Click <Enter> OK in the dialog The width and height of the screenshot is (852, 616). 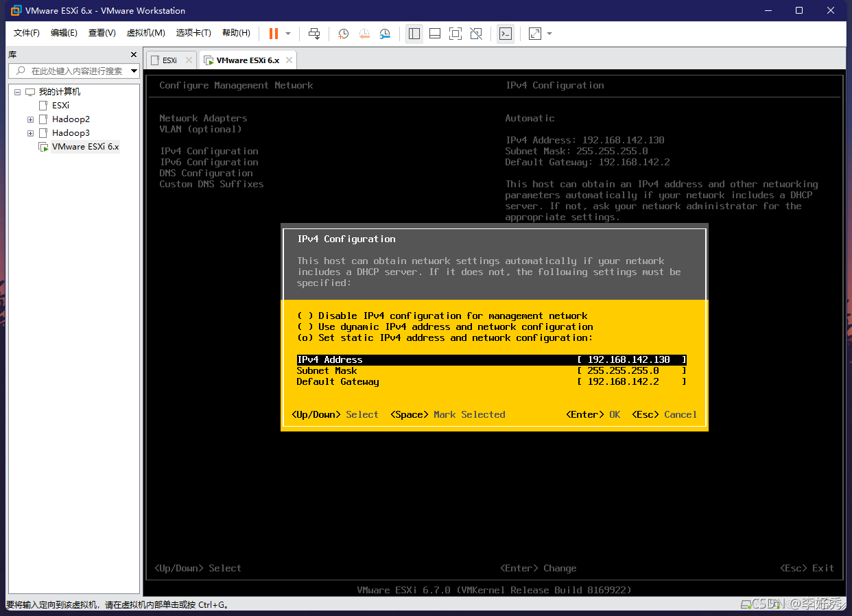pyautogui.click(x=593, y=414)
